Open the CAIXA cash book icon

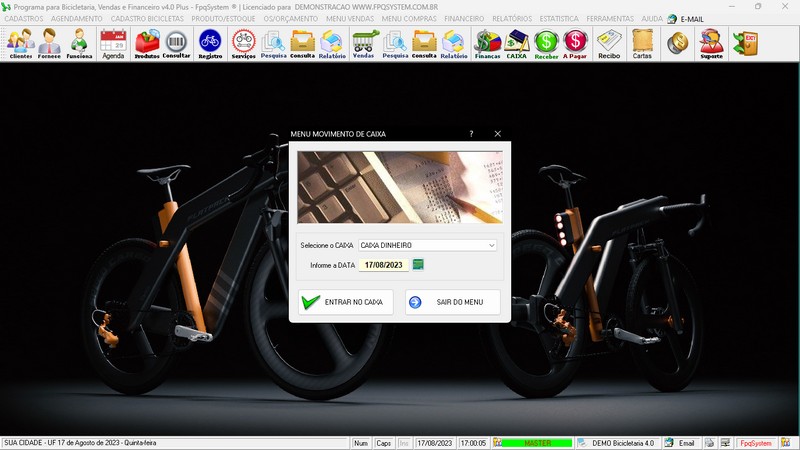pos(516,44)
